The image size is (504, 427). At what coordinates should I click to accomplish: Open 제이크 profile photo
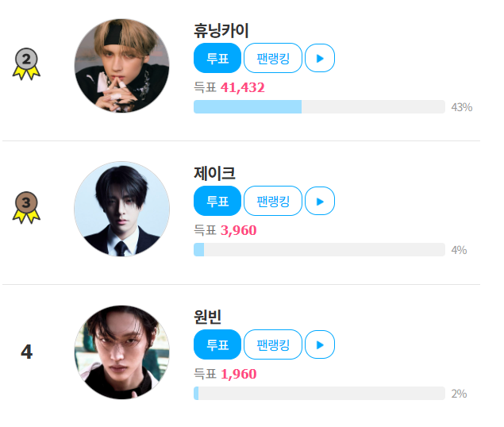pyautogui.click(x=121, y=210)
